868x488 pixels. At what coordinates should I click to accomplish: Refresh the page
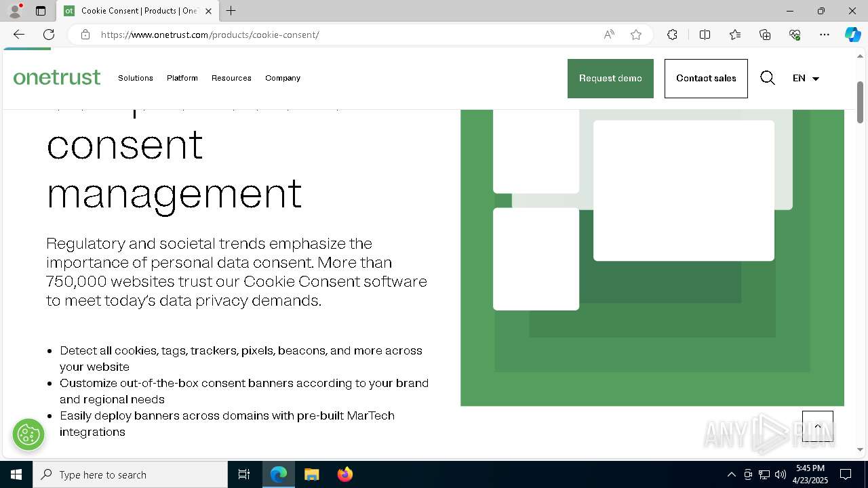[49, 35]
